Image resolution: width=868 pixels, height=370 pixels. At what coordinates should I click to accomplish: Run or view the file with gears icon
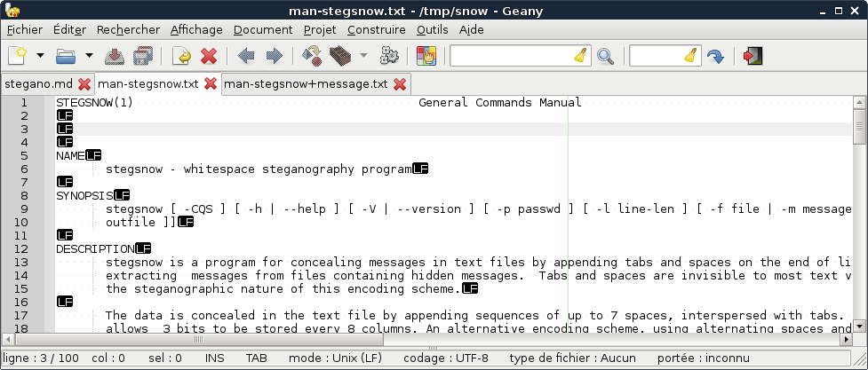click(389, 56)
